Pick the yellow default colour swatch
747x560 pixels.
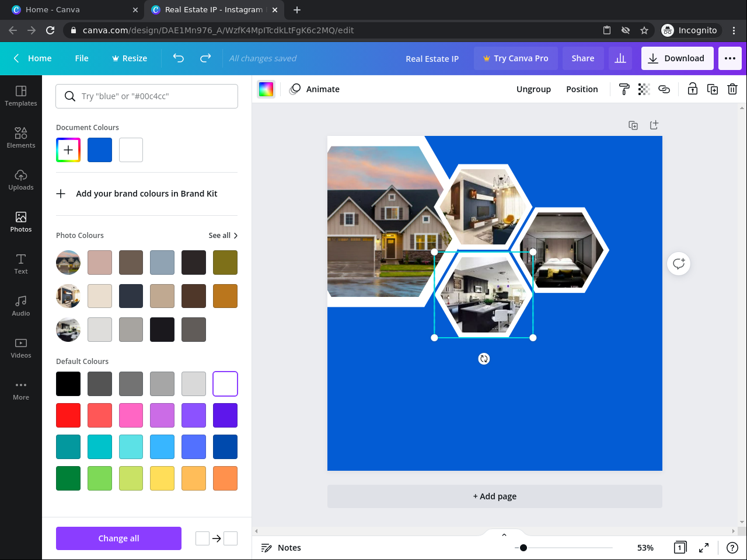162,478
